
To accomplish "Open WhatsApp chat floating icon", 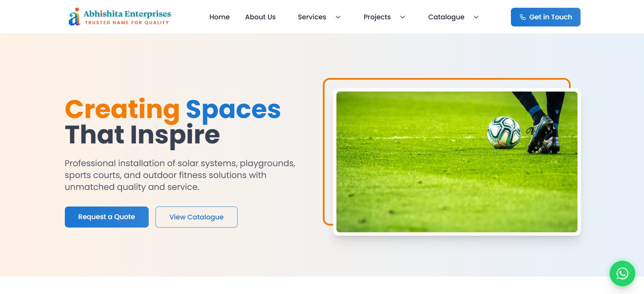I will click(x=622, y=273).
